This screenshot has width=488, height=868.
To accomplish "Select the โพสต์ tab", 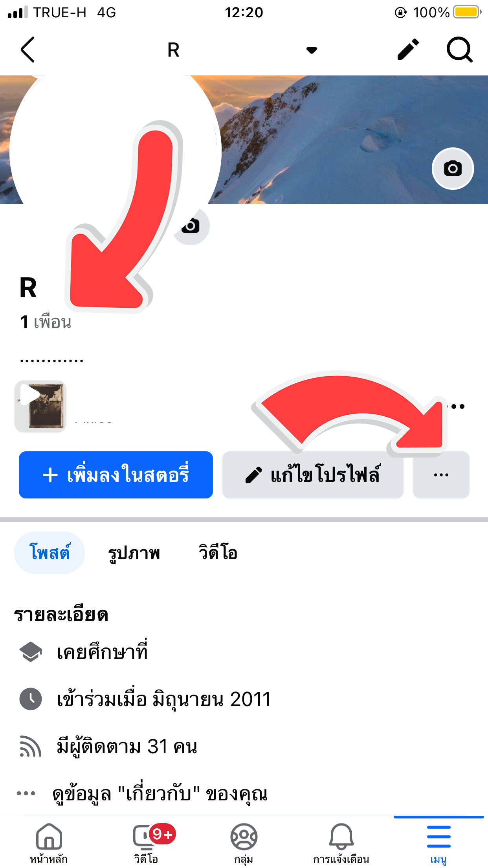I will click(50, 553).
